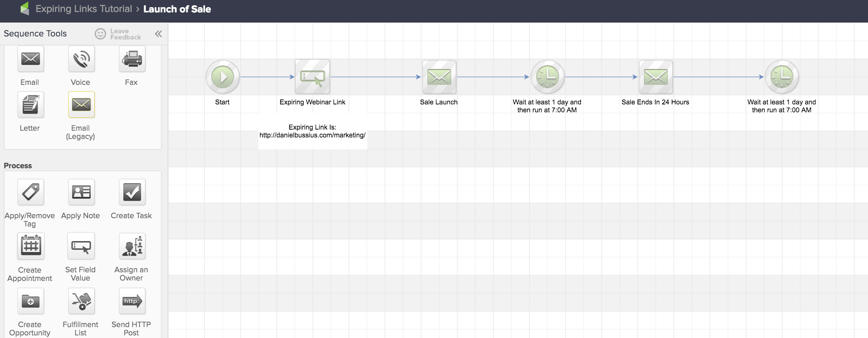868x338 pixels.
Task: Select the Apply/Remove Tag process tool
Action: tap(30, 192)
